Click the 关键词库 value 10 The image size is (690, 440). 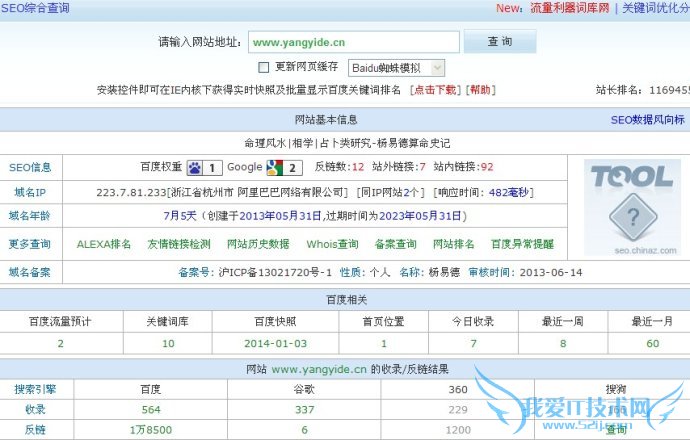168,344
